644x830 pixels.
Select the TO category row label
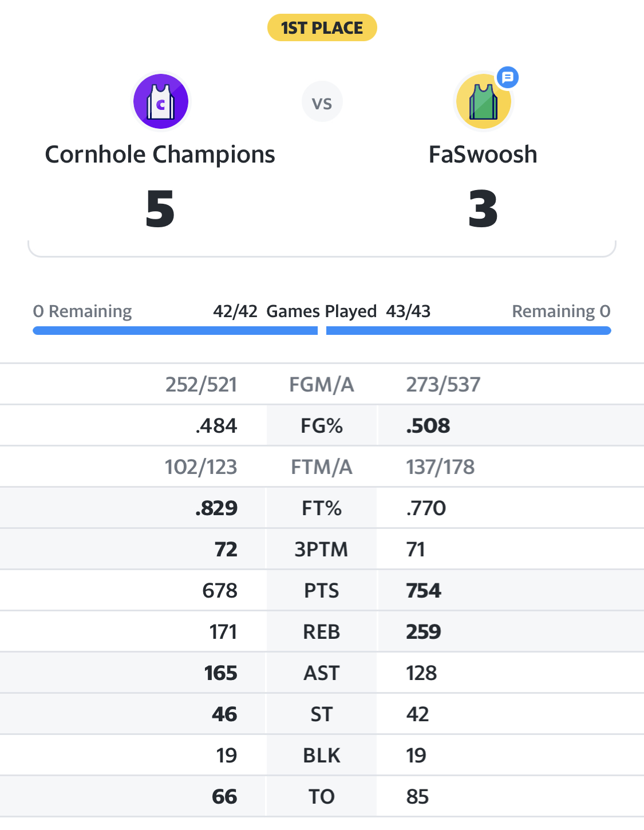(x=322, y=797)
